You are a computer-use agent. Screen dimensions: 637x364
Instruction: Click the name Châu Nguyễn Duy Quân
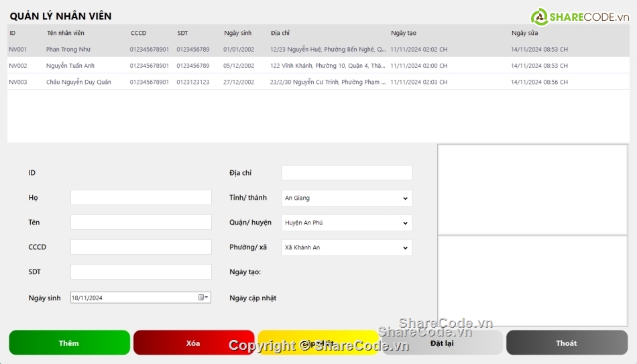[78, 82]
